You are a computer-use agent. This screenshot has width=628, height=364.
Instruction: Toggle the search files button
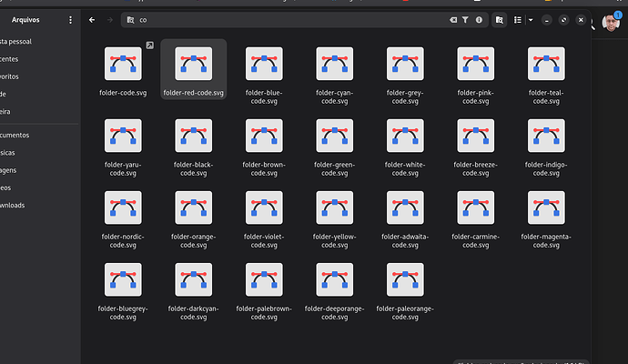(x=499, y=19)
